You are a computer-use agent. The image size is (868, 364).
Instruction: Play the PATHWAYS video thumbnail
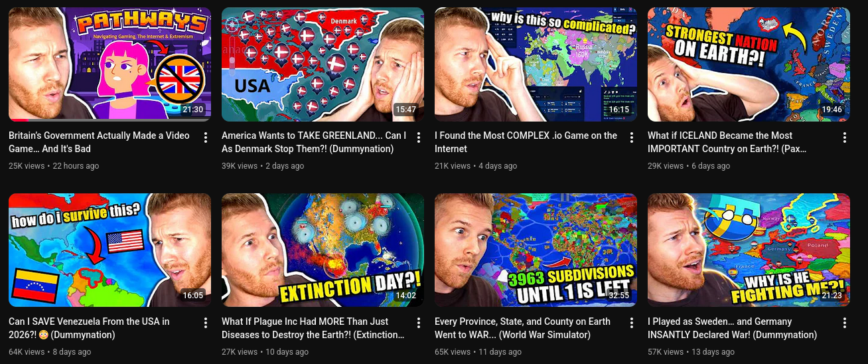[109, 64]
